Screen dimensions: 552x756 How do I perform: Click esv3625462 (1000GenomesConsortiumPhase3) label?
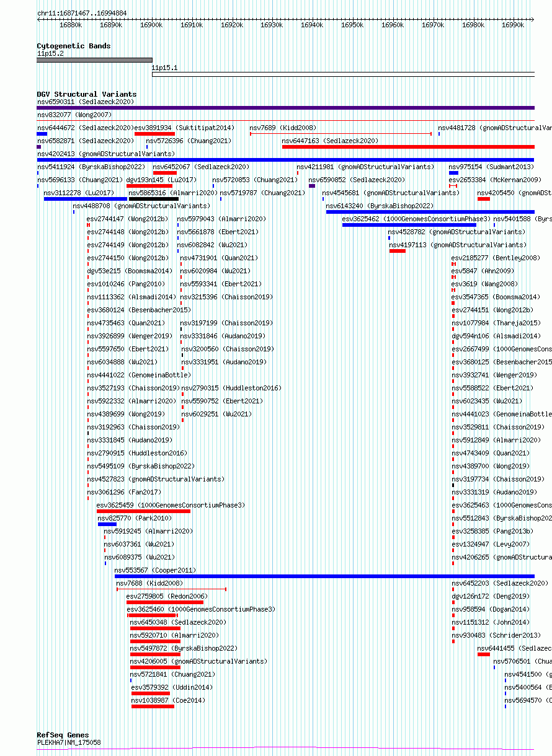click(416, 219)
